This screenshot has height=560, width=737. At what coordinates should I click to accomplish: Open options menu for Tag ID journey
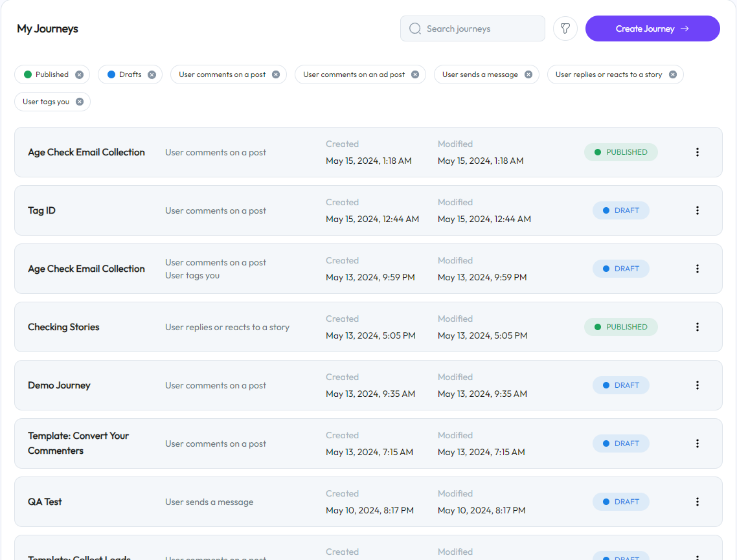(697, 210)
